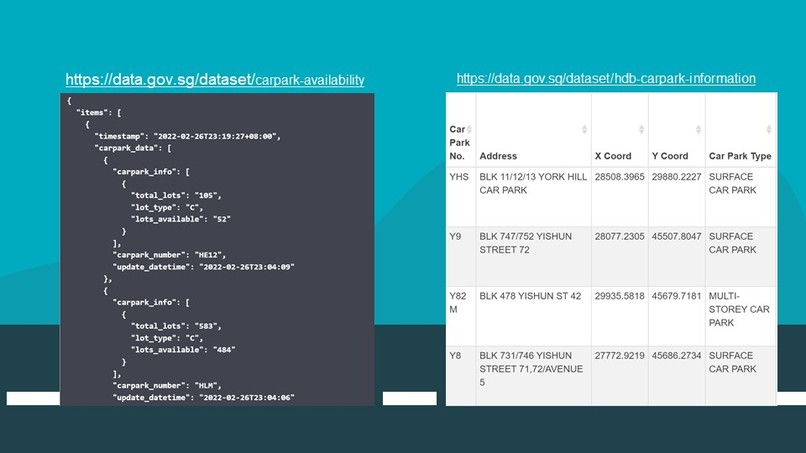Click the Address column header text
This screenshot has height=453, width=806.
point(498,156)
